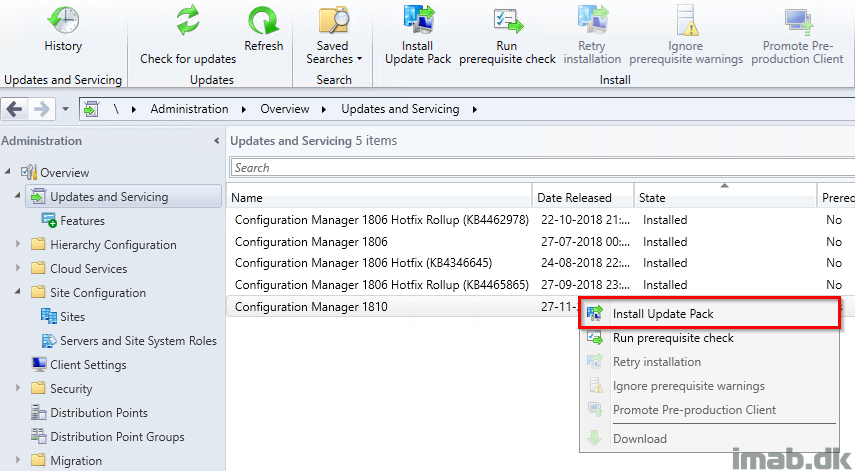855x471 pixels.
Task: Open the Client Settings node
Action: point(88,365)
